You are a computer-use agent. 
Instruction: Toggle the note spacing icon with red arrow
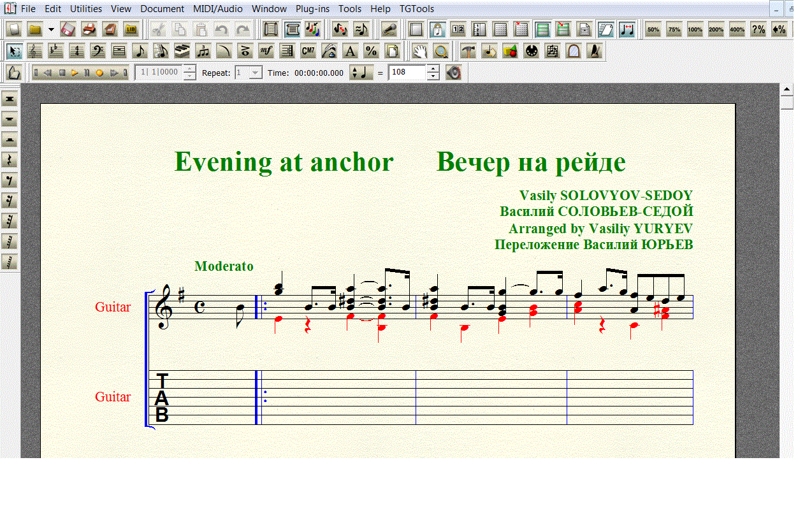coord(627,29)
